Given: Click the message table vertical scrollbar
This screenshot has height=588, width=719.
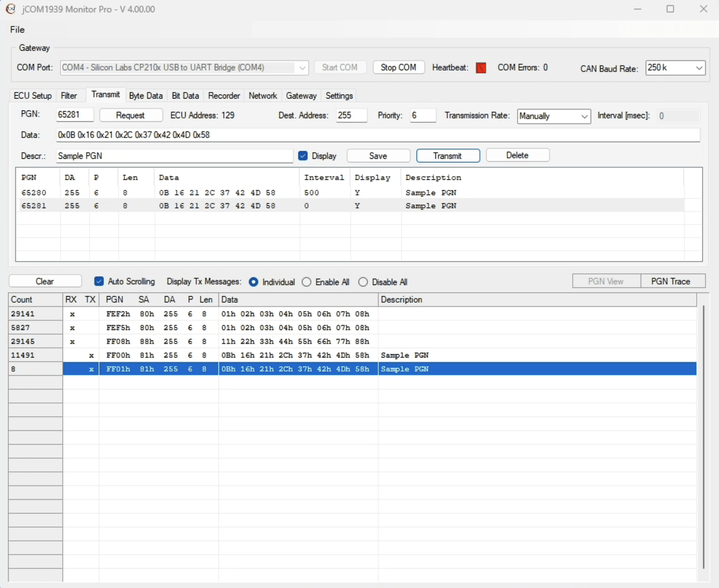Looking at the screenshot, I should [x=703, y=436].
